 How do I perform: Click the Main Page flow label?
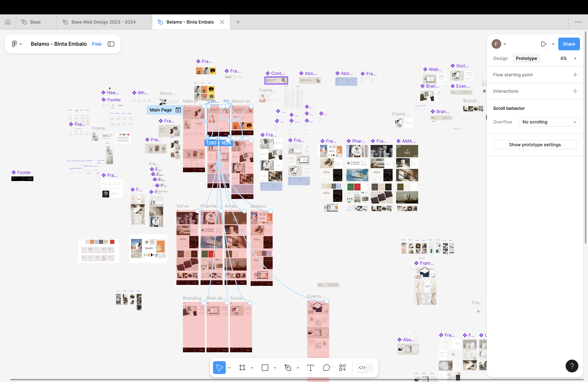click(161, 110)
